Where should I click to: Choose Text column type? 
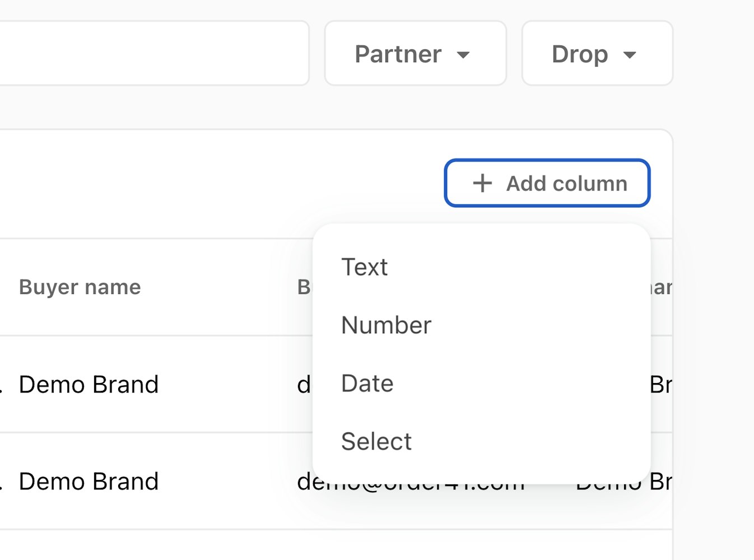point(482,267)
